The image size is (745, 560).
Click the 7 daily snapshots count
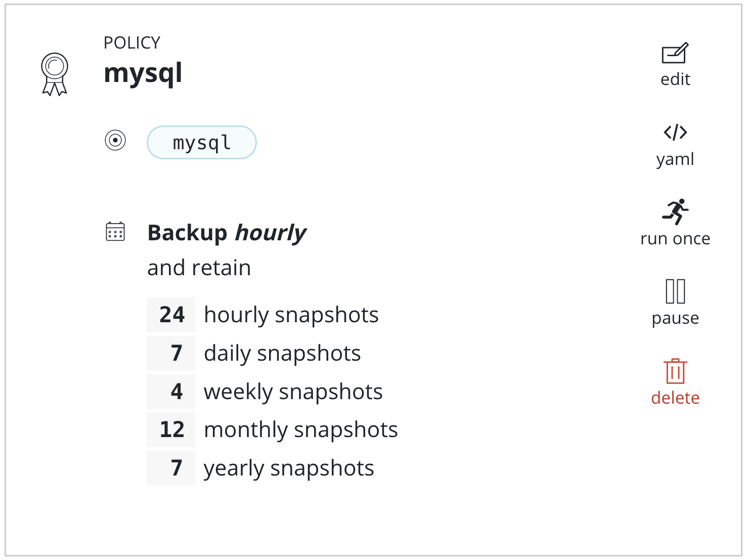click(176, 353)
